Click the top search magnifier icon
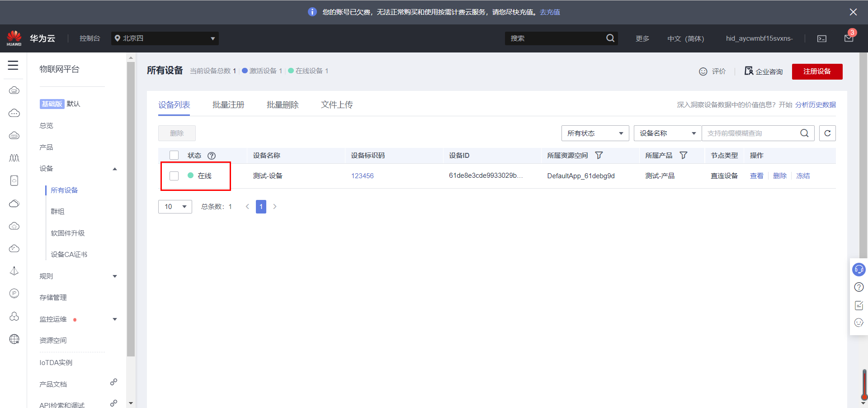Viewport: 868px width, 408px height. click(x=610, y=38)
